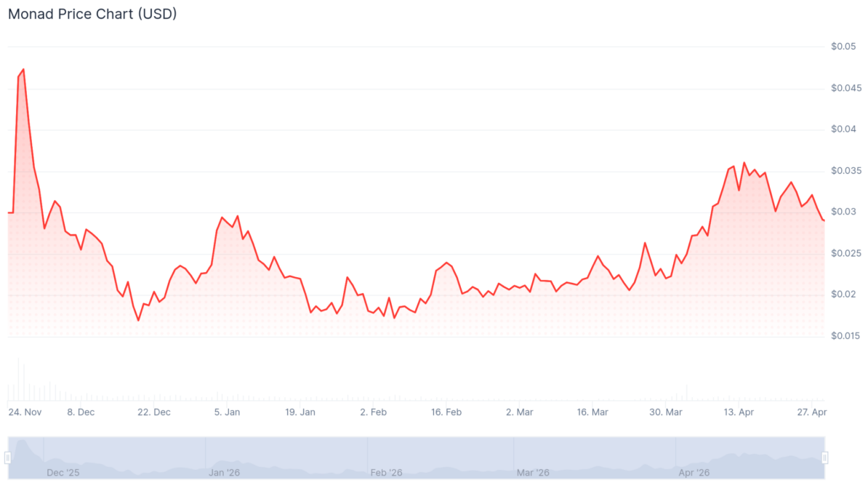The image size is (868, 491).
Task: Click the 16. Mar x-axis date label
Action: pyautogui.click(x=592, y=412)
